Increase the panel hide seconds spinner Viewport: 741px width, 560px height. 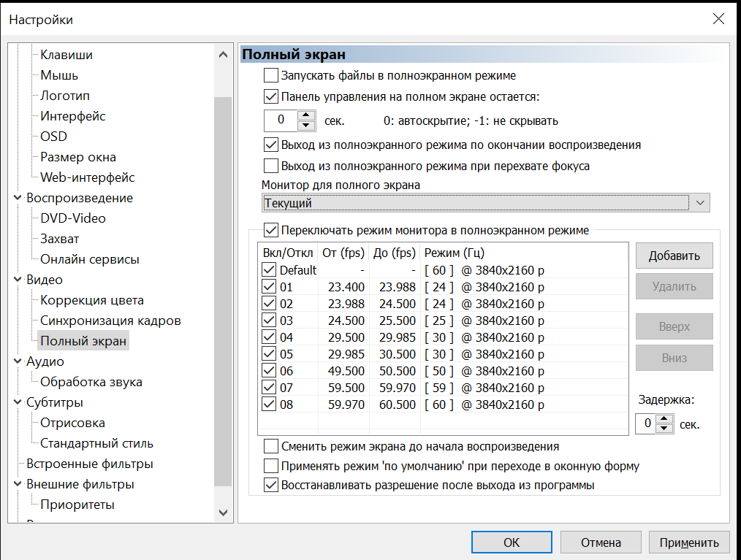306,115
